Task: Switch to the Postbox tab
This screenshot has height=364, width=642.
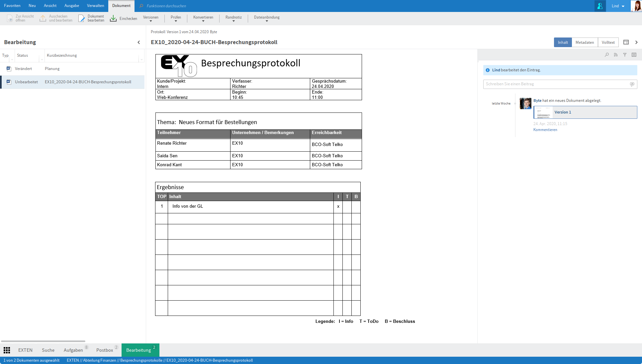Action: point(105,350)
